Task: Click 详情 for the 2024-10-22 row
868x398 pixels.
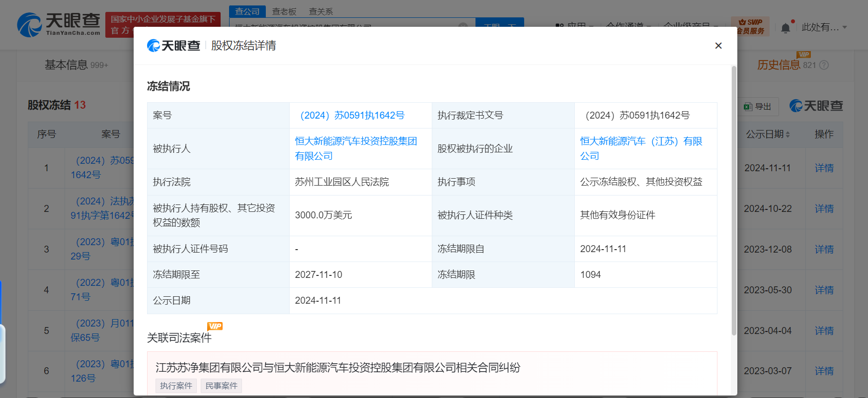Action: pos(824,209)
